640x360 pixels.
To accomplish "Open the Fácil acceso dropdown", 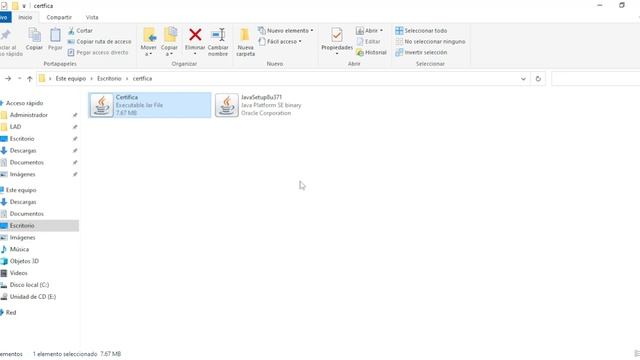I will pos(280,42).
